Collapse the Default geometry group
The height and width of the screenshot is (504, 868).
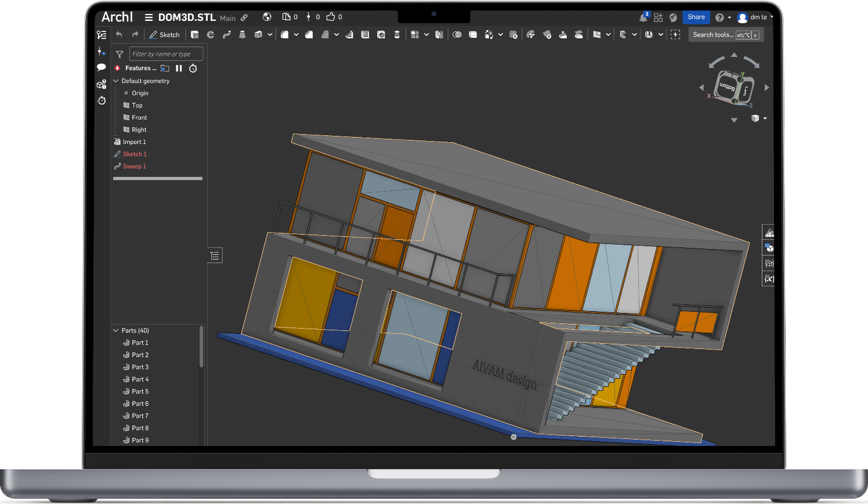[116, 81]
